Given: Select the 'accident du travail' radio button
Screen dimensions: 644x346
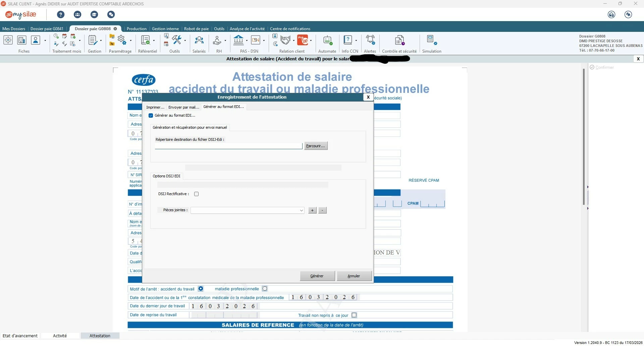Looking at the screenshot, I should pos(201,289).
